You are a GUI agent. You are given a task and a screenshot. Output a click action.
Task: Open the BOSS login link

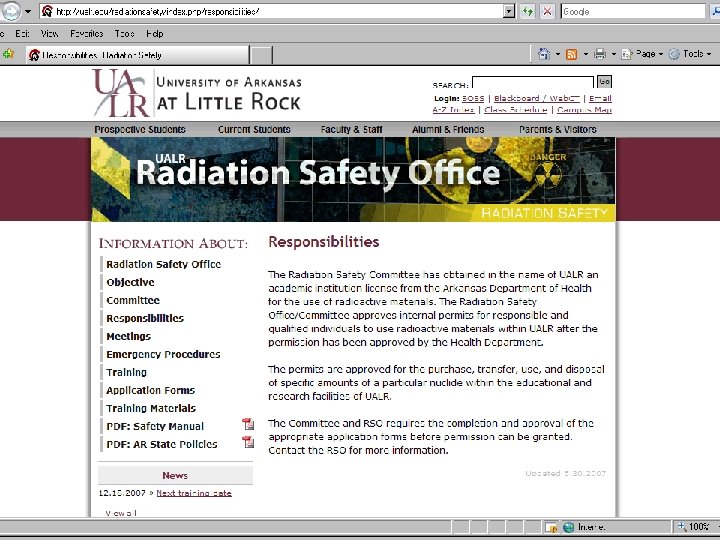(x=473, y=98)
